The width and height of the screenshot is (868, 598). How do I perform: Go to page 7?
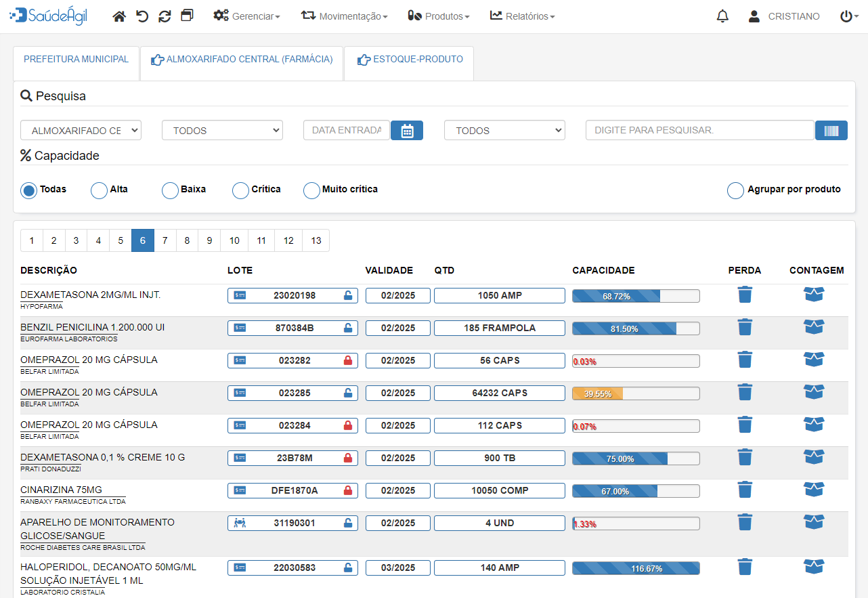click(165, 240)
